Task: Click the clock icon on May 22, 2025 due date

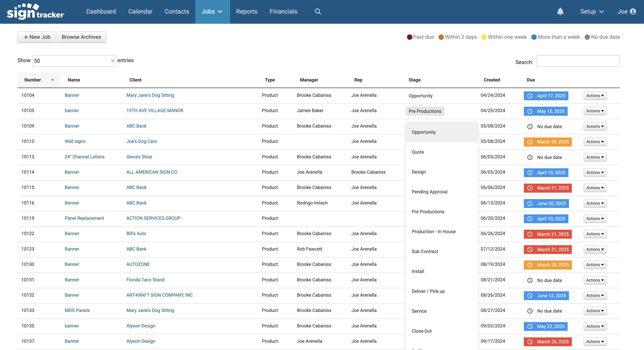Action: click(530, 326)
